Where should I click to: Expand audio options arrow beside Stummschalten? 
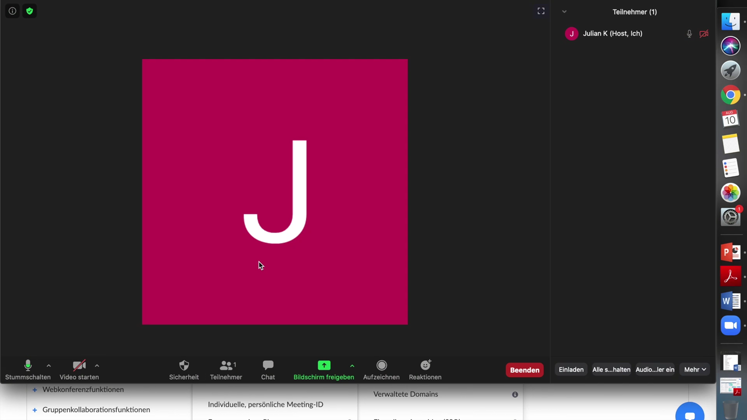tap(49, 366)
